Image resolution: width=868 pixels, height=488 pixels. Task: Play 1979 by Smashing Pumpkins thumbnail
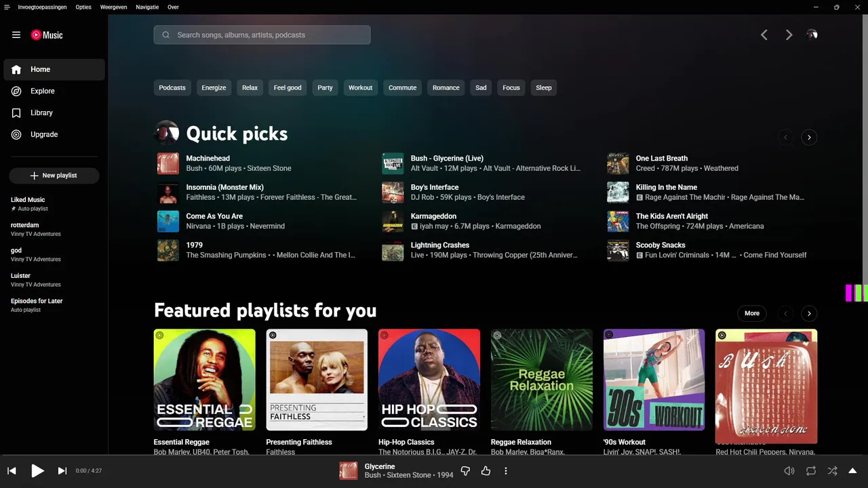[168, 250]
